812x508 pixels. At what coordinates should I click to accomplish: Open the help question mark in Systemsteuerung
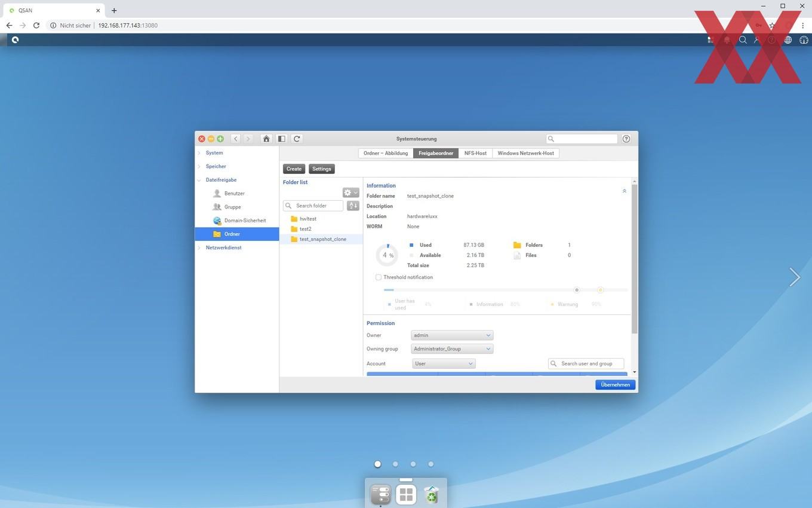[x=626, y=139]
